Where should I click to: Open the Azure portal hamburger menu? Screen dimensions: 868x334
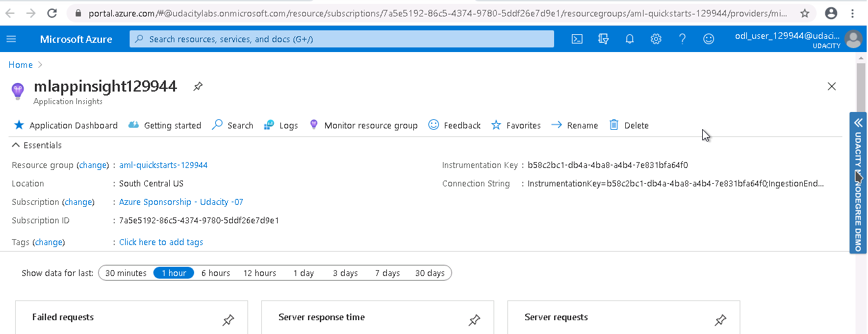(x=11, y=39)
